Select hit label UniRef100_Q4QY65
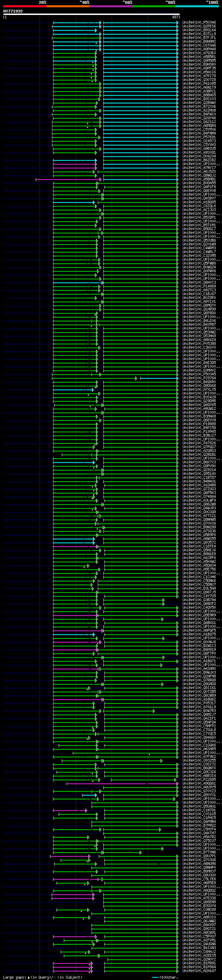 [199, 405]
